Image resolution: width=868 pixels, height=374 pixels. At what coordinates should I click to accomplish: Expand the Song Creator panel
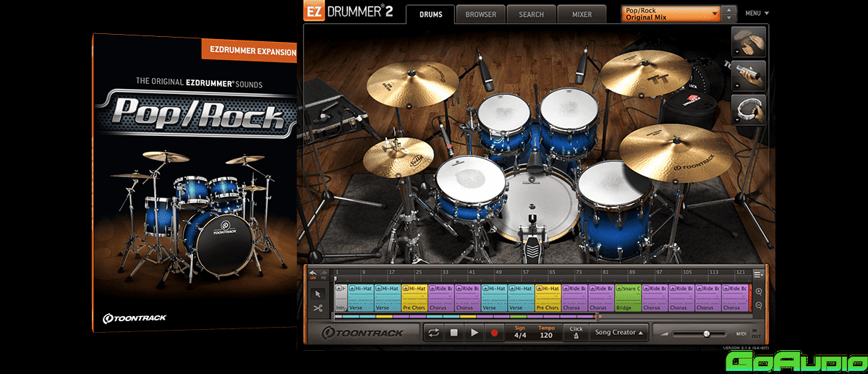(x=619, y=333)
